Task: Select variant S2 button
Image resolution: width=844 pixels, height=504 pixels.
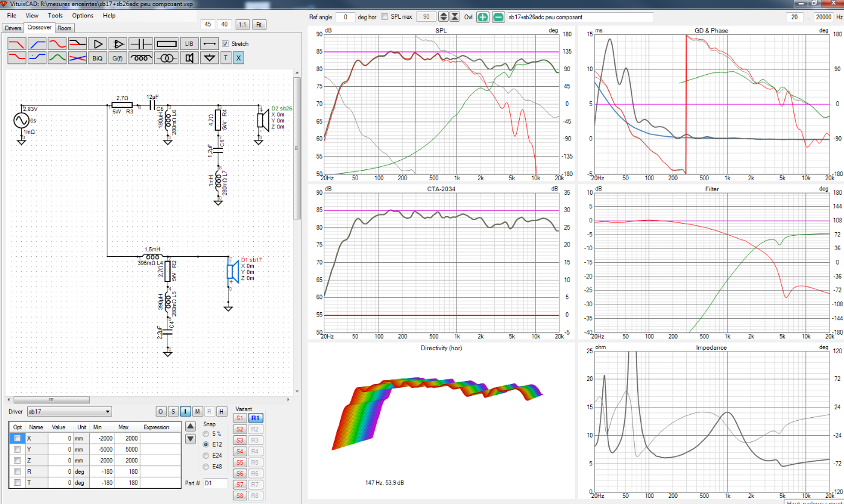Action: (x=239, y=429)
